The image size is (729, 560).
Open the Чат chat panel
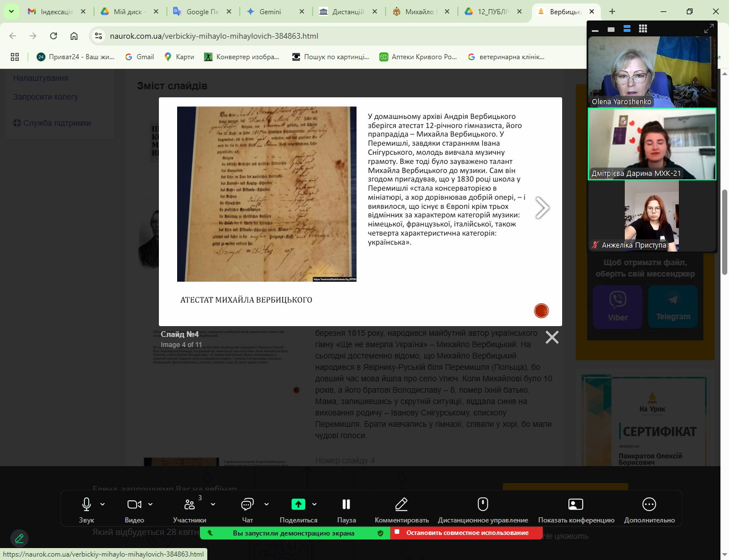pyautogui.click(x=247, y=504)
